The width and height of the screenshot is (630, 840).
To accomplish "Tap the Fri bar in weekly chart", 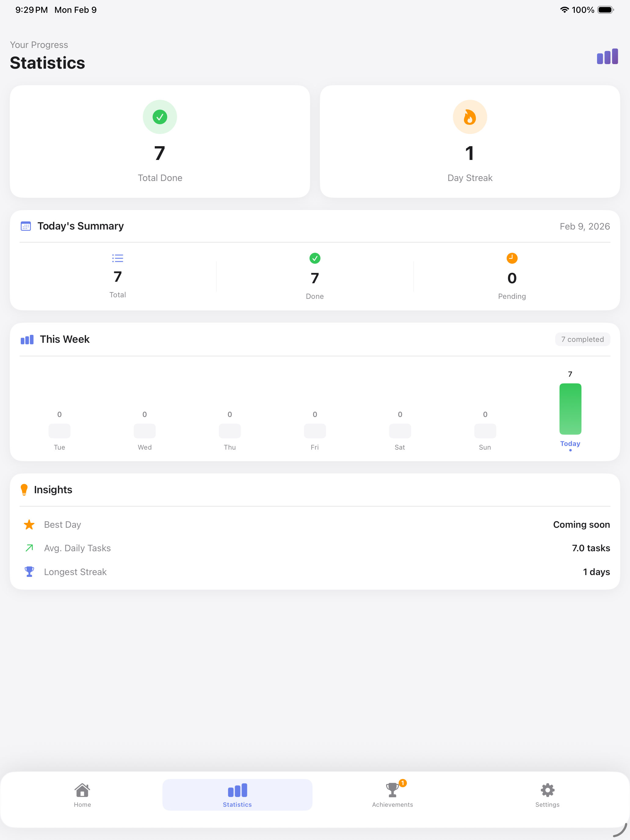I will click(315, 431).
